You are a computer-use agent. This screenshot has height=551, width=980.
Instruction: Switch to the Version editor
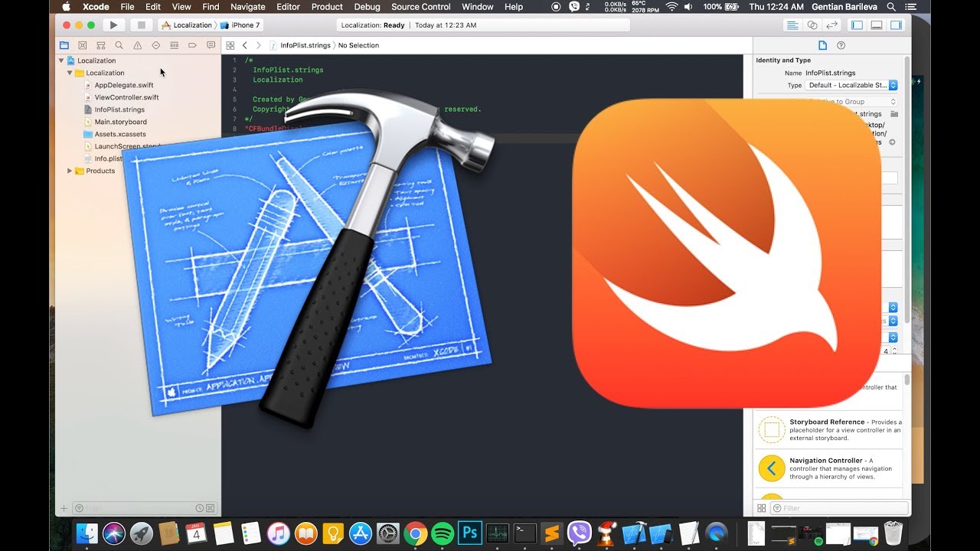(831, 25)
